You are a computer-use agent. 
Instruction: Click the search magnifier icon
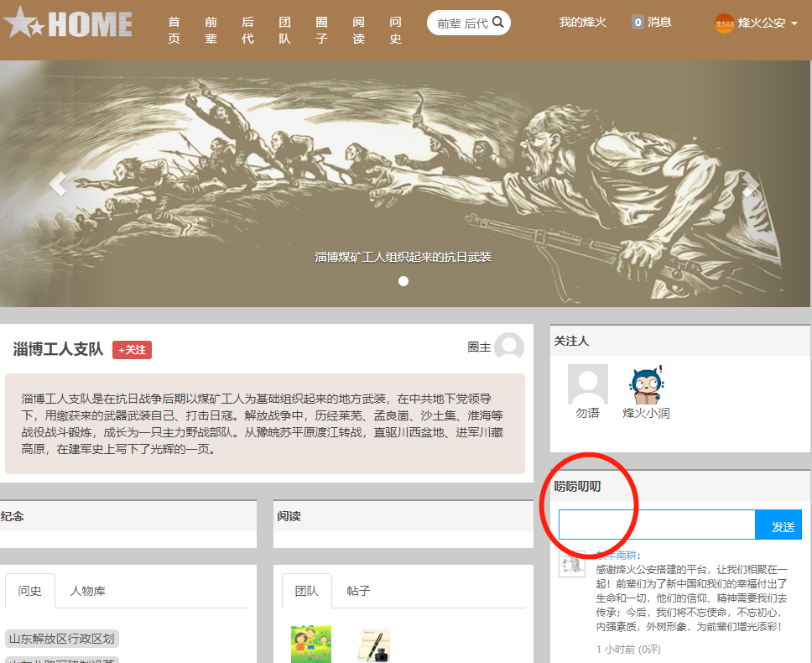[x=497, y=22]
